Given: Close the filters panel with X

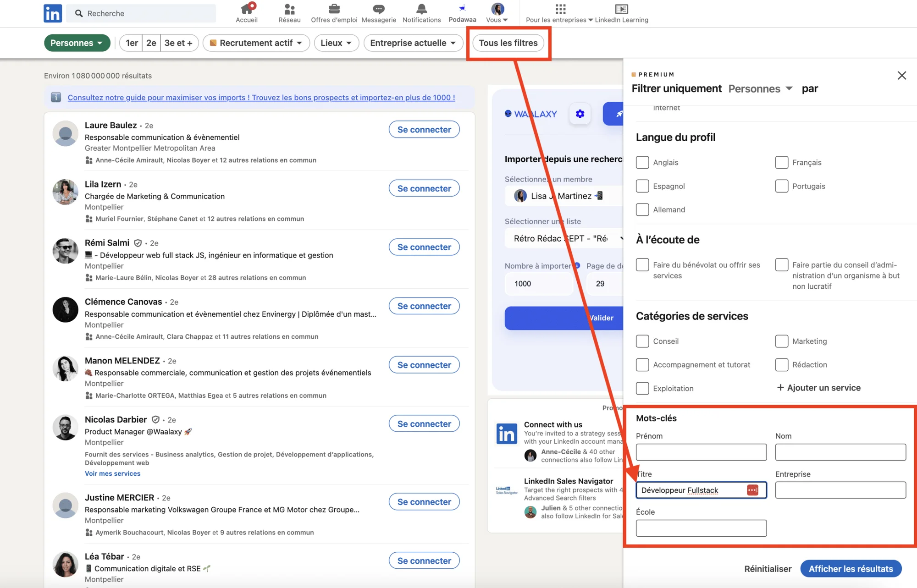Looking at the screenshot, I should [x=901, y=75].
